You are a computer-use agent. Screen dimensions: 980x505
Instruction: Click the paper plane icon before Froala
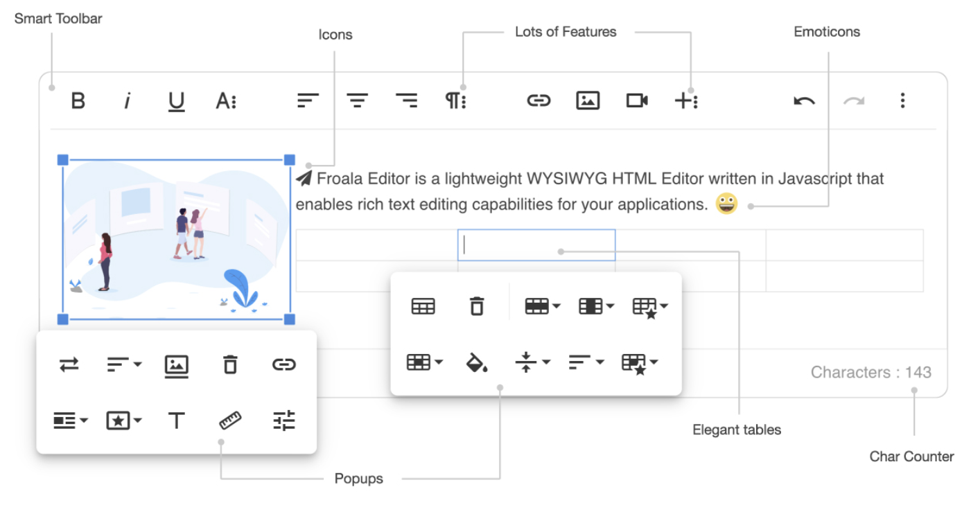pos(304,179)
